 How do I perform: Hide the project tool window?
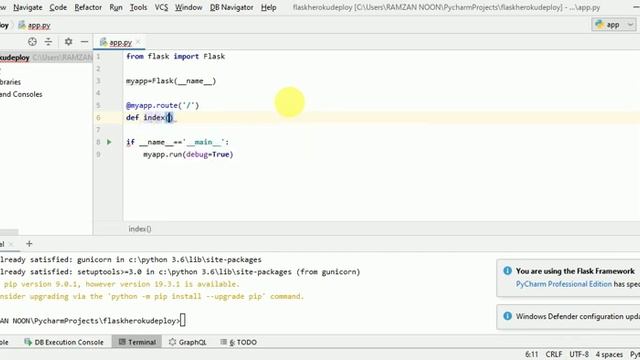point(84,42)
